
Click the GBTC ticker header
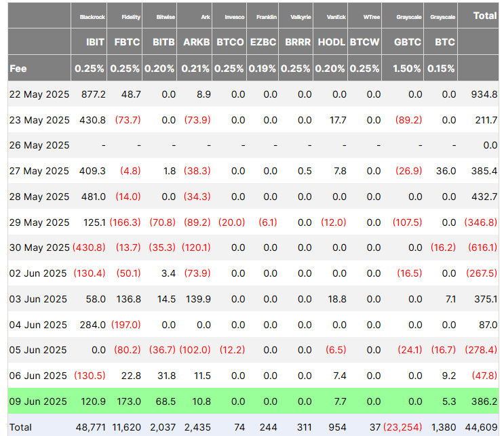[x=407, y=42]
